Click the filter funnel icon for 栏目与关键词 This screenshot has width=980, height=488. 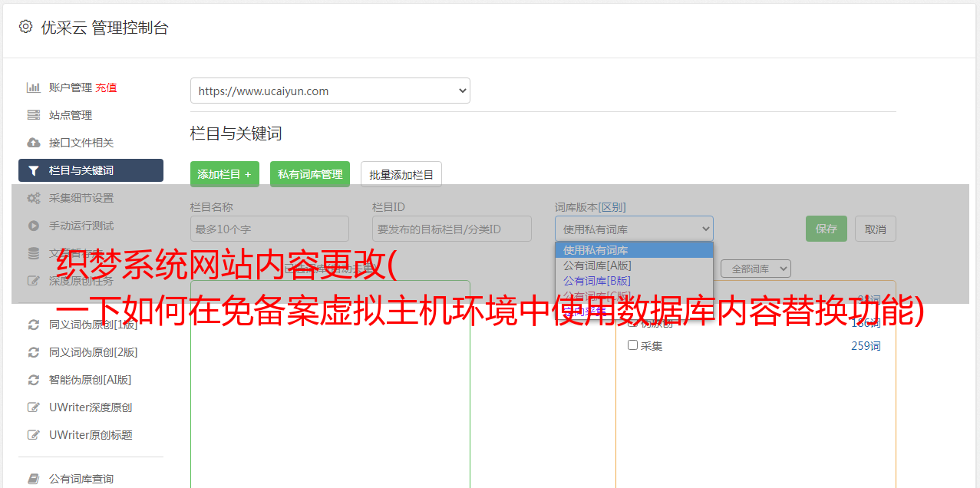click(34, 170)
